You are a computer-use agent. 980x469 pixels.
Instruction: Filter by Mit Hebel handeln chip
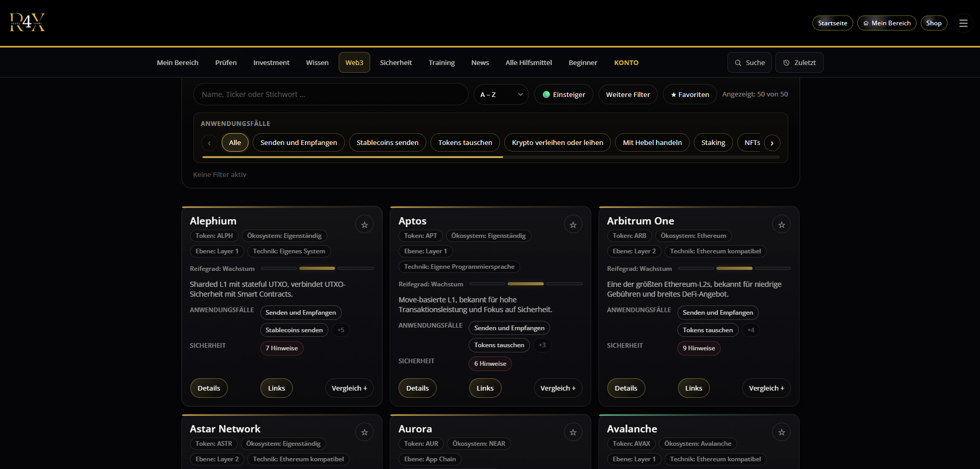[x=652, y=142]
